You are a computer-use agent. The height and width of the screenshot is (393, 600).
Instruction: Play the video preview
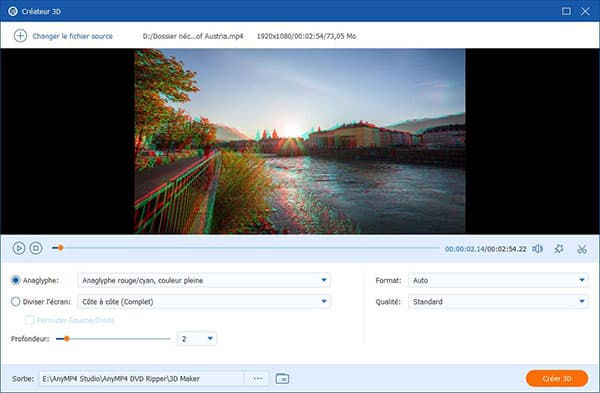[x=19, y=248]
